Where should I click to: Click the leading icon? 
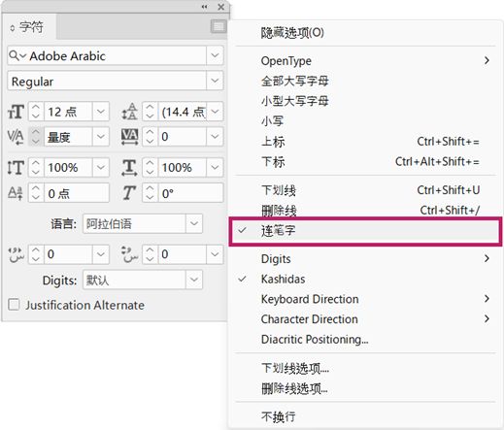click(x=129, y=112)
